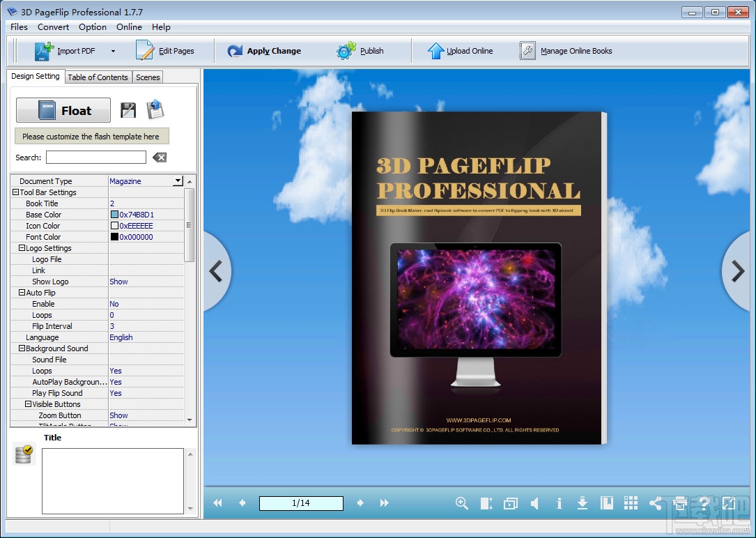The width and height of the screenshot is (756, 538).
Task: Click the Play Flip Sound value Yes
Action: coord(116,393)
